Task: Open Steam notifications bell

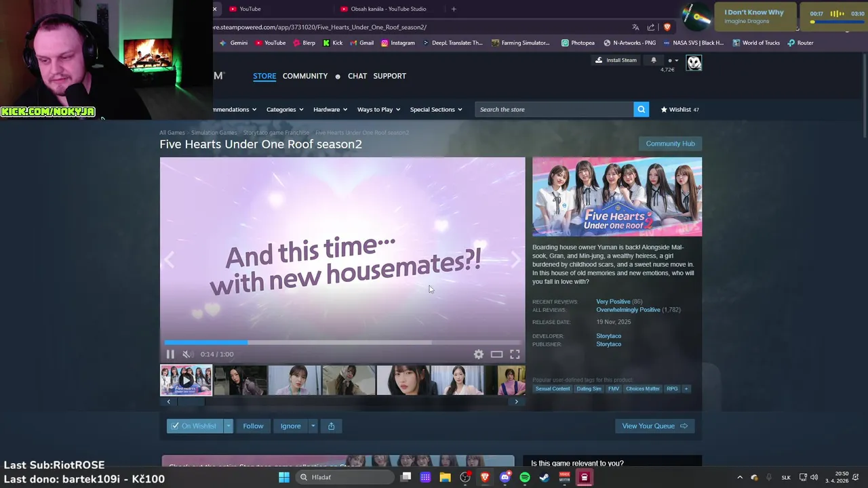Action: click(x=654, y=60)
